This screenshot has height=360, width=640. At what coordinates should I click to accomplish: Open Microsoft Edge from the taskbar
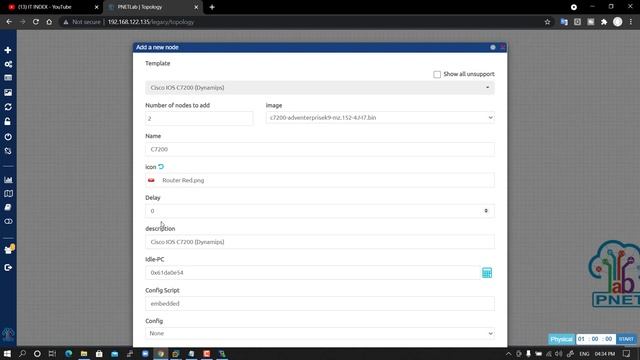(69, 353)
